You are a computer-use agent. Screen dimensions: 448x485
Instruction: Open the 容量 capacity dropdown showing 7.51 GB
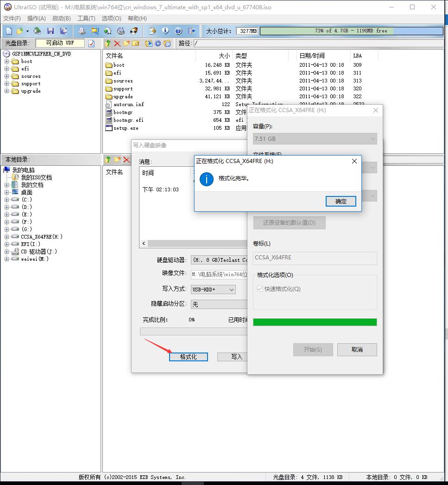point(315,139)
